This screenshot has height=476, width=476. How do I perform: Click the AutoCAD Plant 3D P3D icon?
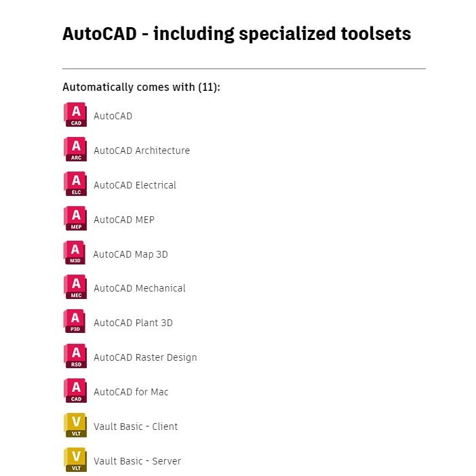tap(75, 323)
